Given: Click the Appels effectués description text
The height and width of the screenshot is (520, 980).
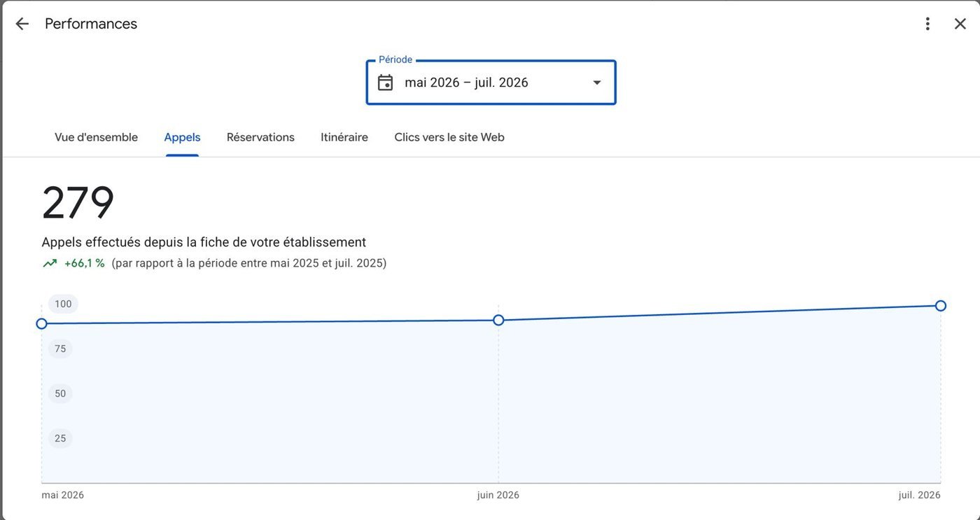Looking at the screenshot, I should click(204, 242).
